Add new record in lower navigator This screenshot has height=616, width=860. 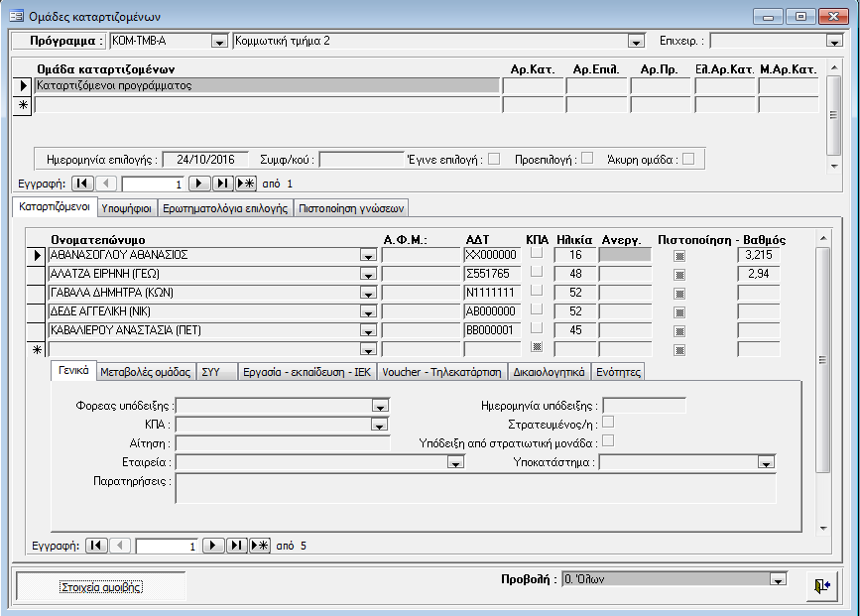tap(260, 545)
